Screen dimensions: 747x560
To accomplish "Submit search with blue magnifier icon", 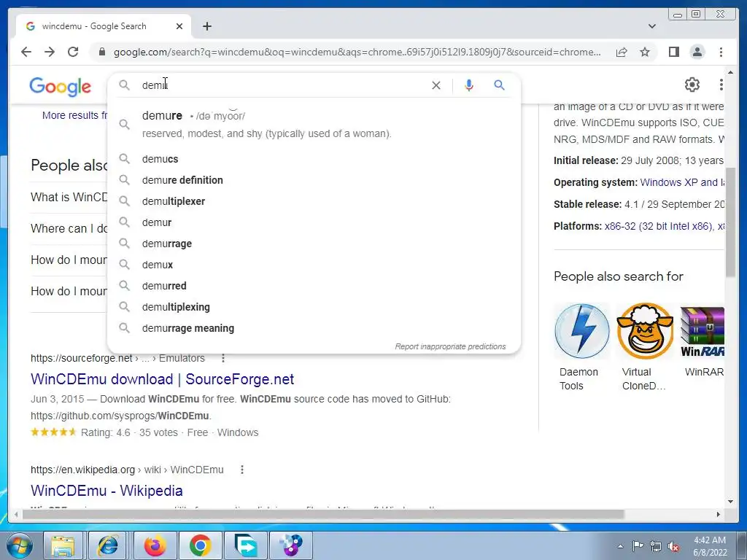I will pos(499,85).
